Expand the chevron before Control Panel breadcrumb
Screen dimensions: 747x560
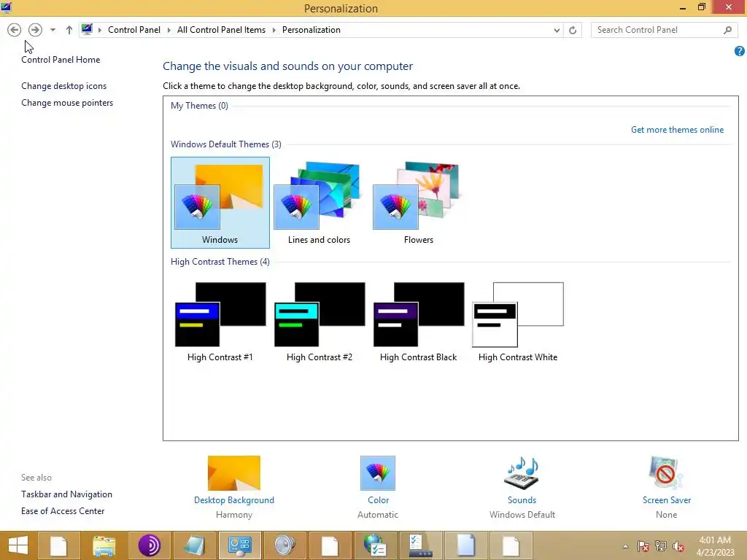click(x=99, y=30)
